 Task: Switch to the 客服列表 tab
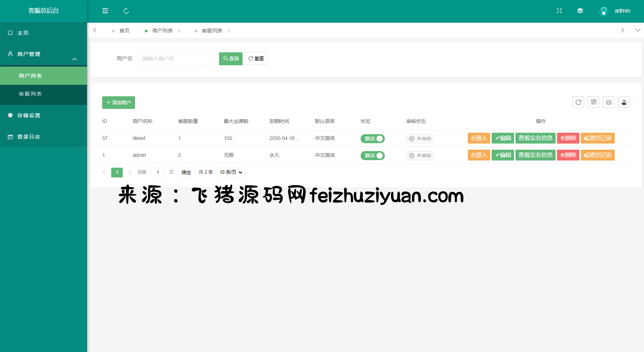[212, 31]
